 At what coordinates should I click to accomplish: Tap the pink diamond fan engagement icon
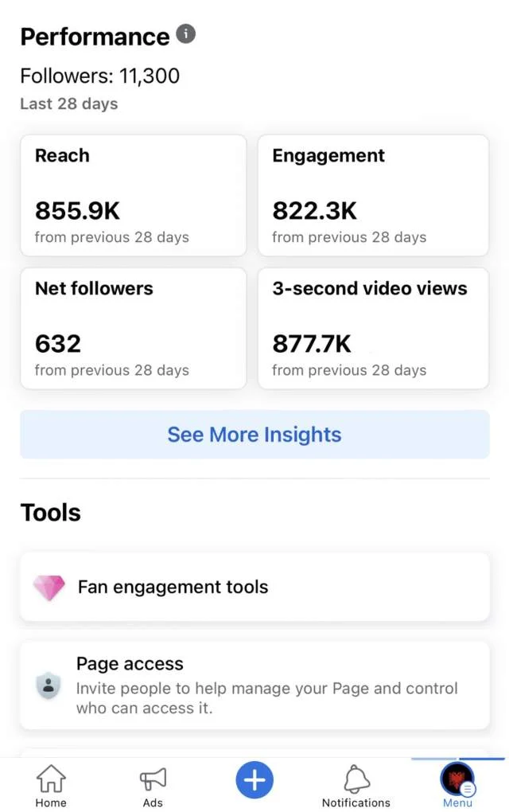pos(49,587)
